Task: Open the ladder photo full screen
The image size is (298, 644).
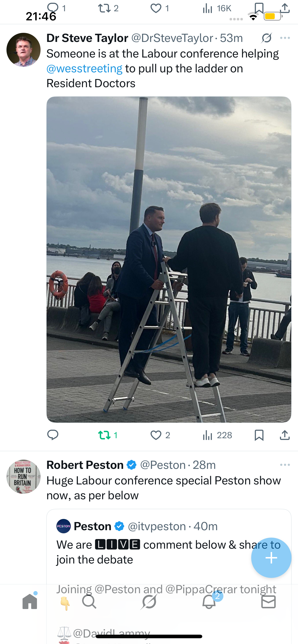Action: pyautogui.click(x=169, y=259)
